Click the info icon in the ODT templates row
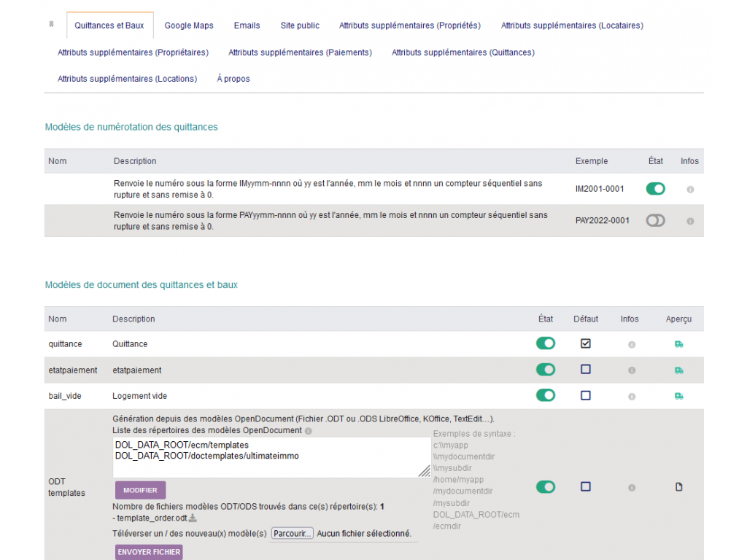747x560 pixels. (632, 488)
